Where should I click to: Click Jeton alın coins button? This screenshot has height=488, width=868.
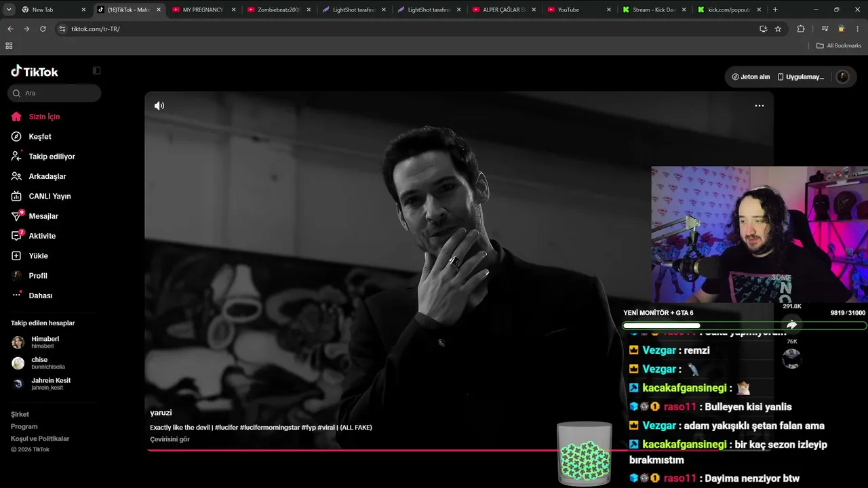click(x=751, y=77)
